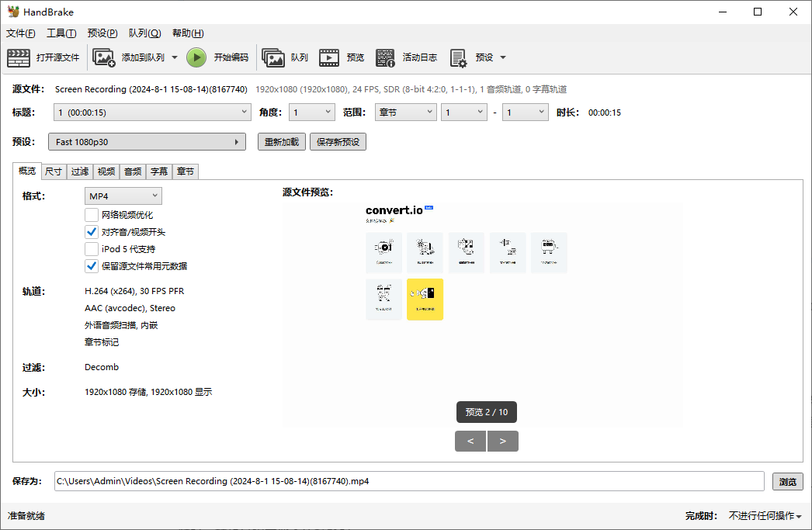Open the Range type 章节 dropdown
This screenshot has height=530, width=812.
click(x=405, y=113)
